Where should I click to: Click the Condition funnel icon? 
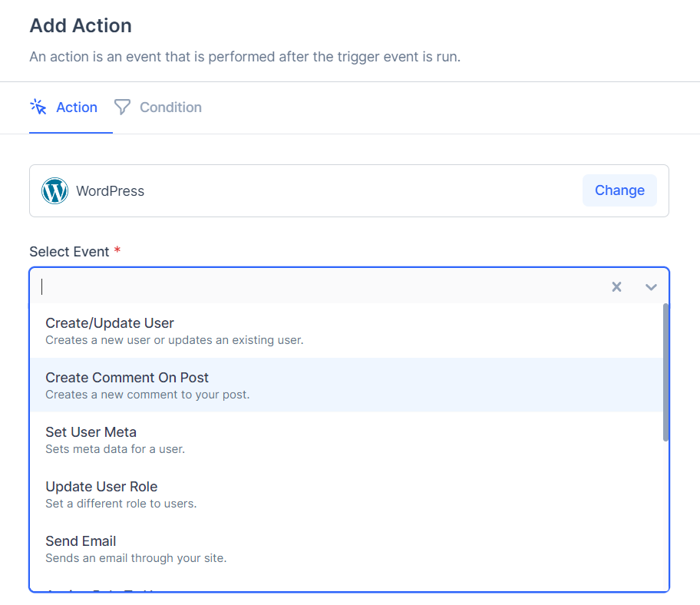coord(122,107)
